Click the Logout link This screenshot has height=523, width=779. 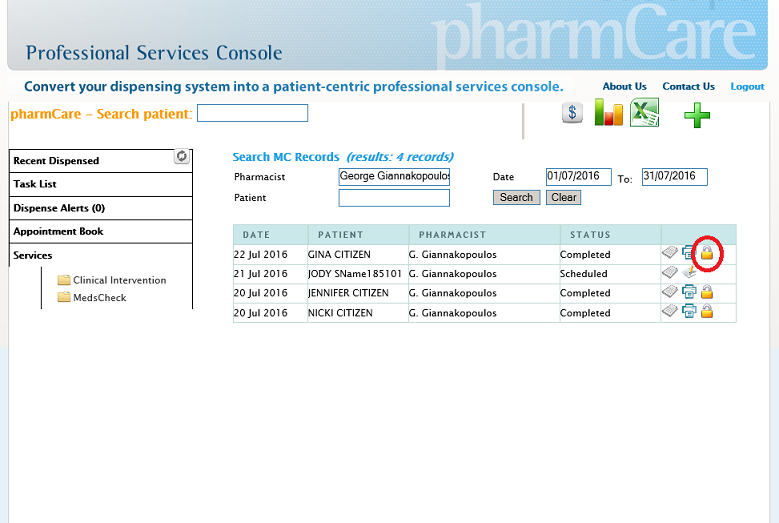(x=747, y=86)
